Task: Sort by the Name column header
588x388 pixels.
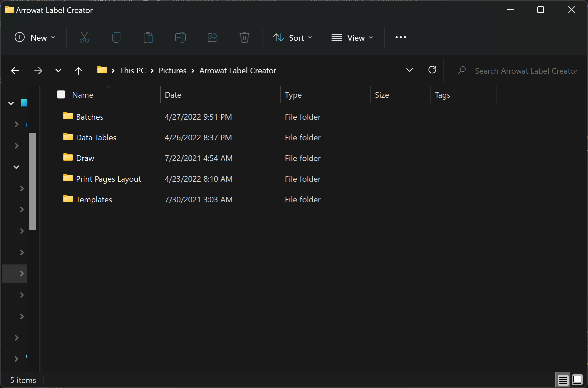Action: coord(83,95)
